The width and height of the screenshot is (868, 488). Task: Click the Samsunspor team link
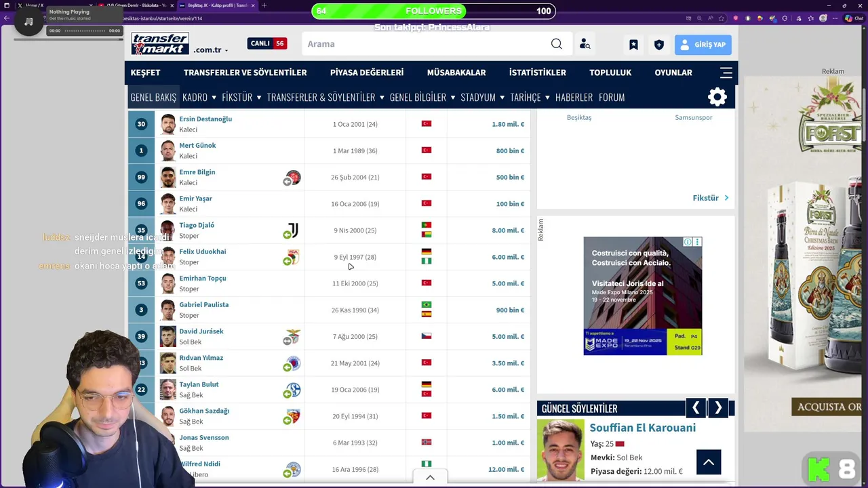point(694,117)
